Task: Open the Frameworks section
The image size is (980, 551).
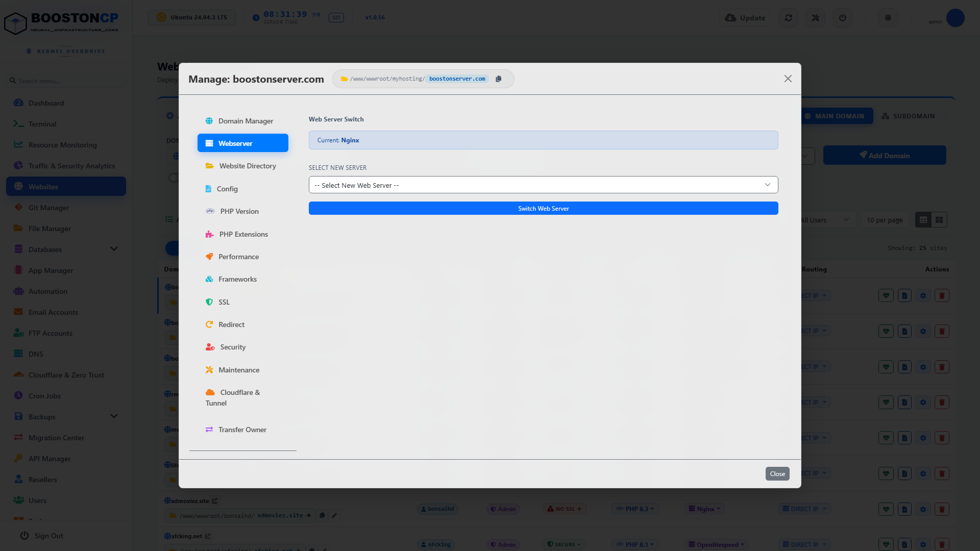Action: [x=243, y=279]
